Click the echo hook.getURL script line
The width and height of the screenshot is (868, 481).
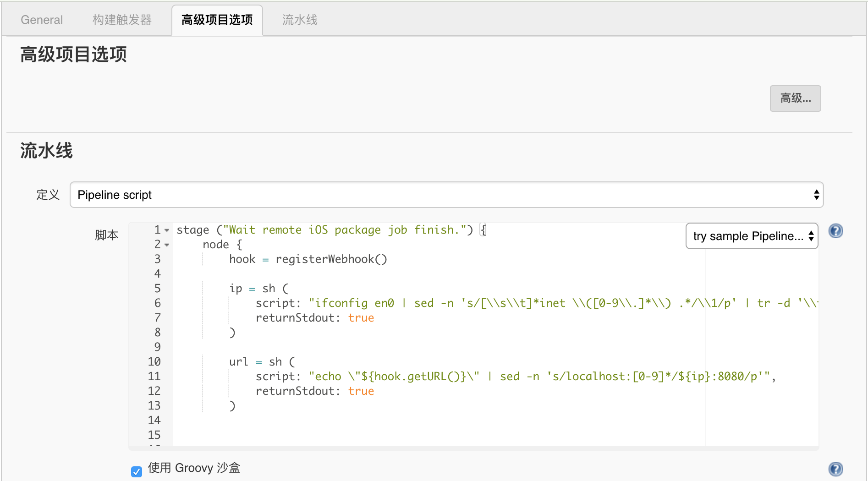(x=516, y=377)
